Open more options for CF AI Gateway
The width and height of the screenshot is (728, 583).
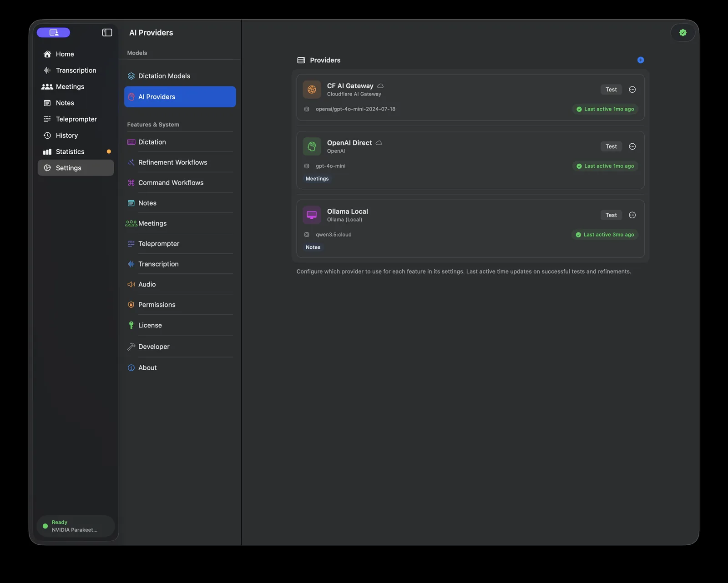pyautogui.click(x=632, y=90)
